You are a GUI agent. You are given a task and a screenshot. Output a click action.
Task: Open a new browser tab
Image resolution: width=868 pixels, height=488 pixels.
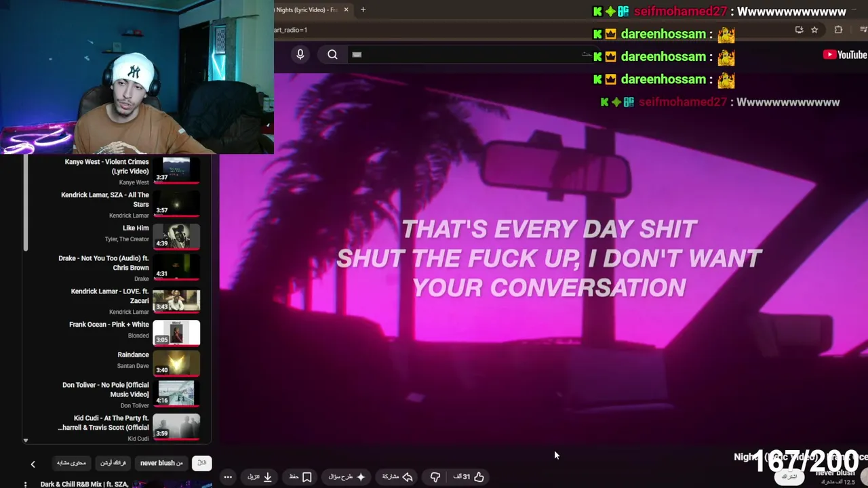click(363, 9)
